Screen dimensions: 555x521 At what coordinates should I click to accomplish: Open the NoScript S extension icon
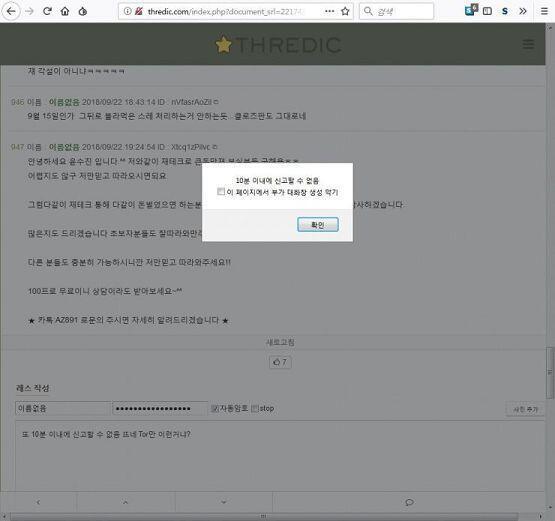(505, 11)
